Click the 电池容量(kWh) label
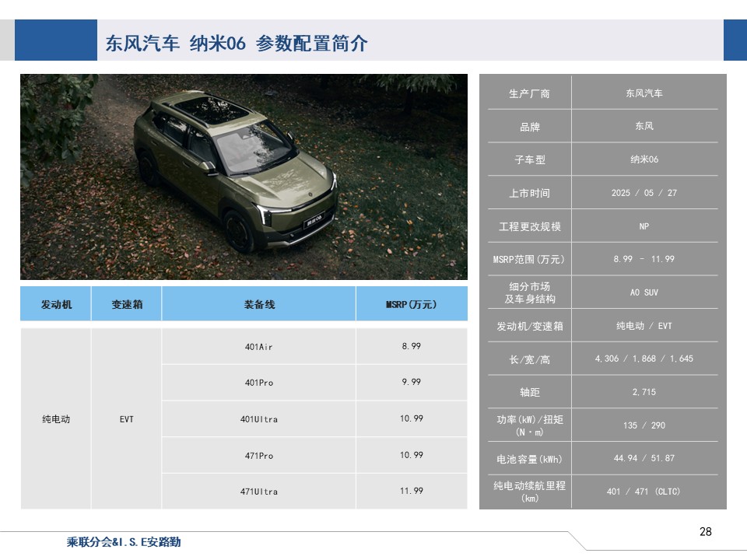The width and height of the screenshot is (747, 560). tap(529, 459)
